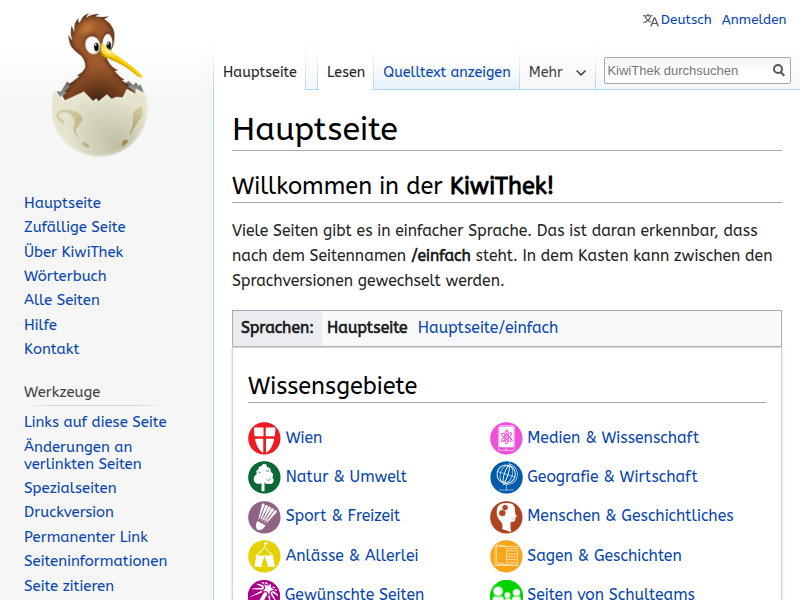
Task: Click the pink Medien & Wissenschaft icon
Action: pyautogui.click(x=506, y=438)
